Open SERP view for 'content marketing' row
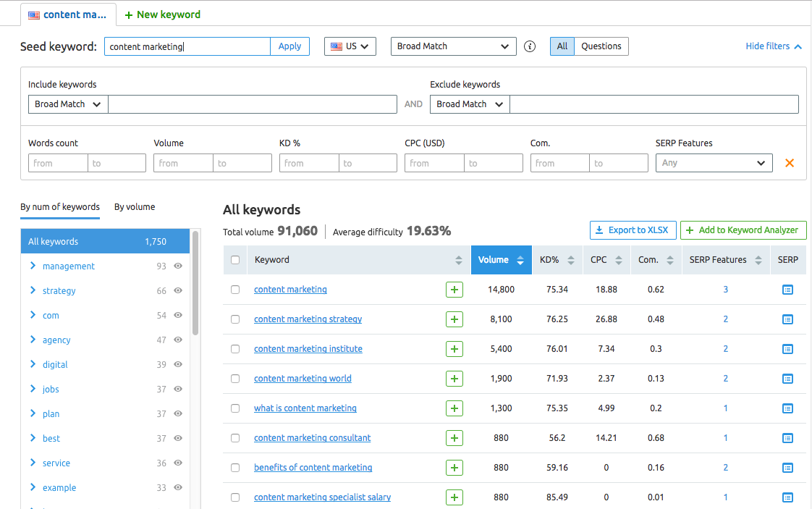The height and width of the screenshot is (509, 812). [787, 290]
